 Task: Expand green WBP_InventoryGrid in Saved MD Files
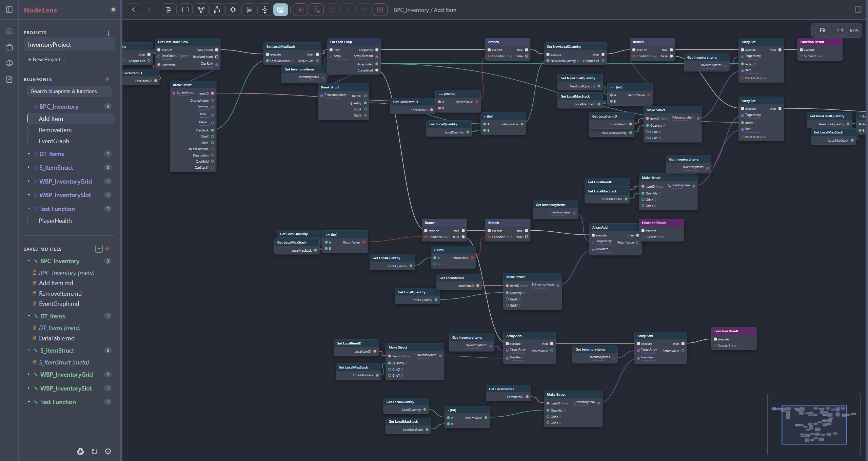coord(29,374)
